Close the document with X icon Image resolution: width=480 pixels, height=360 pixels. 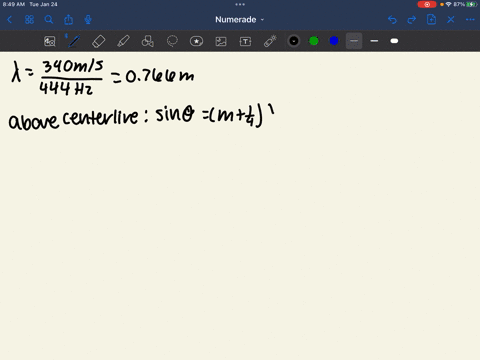(x=451, y=20)
